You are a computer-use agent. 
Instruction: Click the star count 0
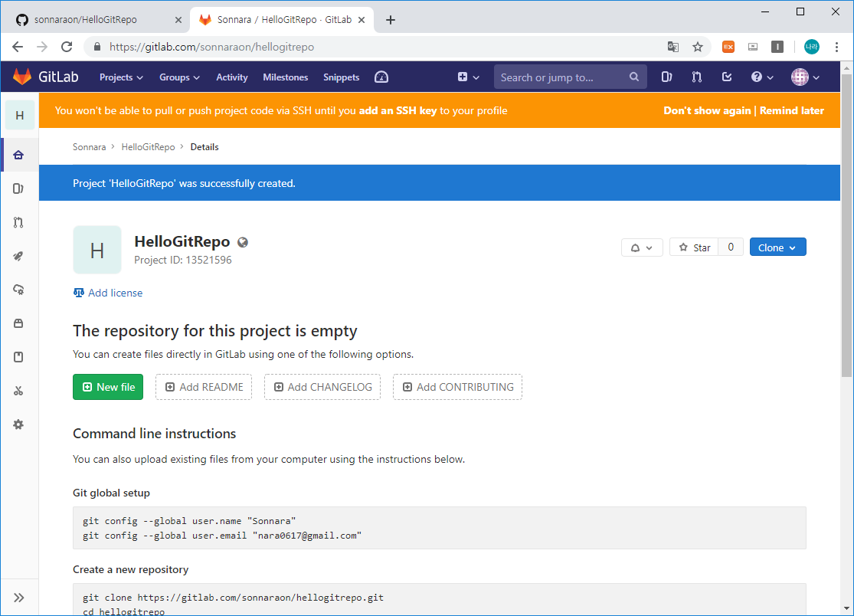(731, 247)
